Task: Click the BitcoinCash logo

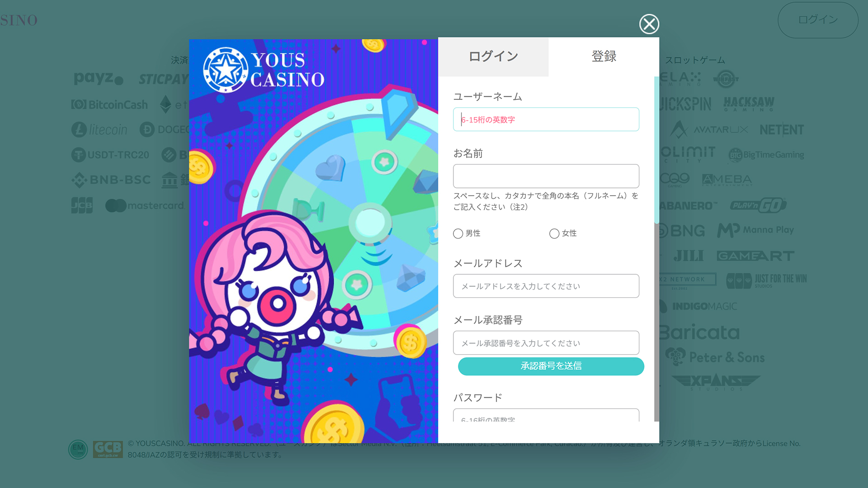Action: tap(109, 104)
